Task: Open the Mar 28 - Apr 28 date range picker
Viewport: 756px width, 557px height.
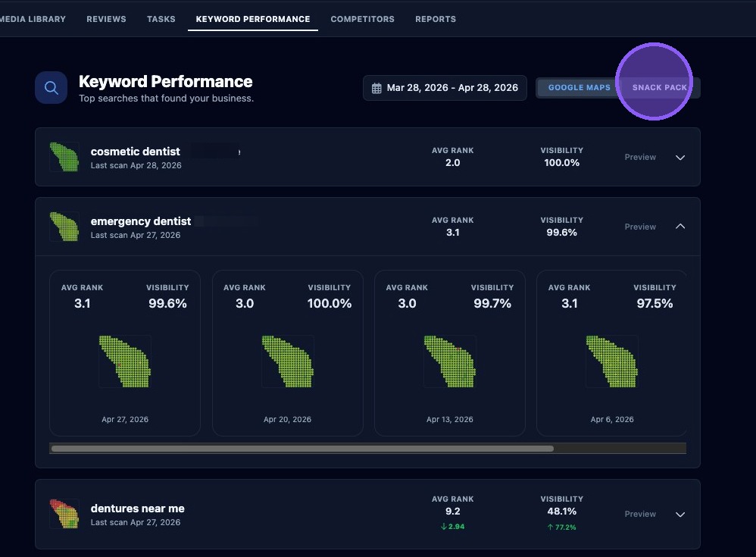Action: pyautogui.click(x=445, y=88)
